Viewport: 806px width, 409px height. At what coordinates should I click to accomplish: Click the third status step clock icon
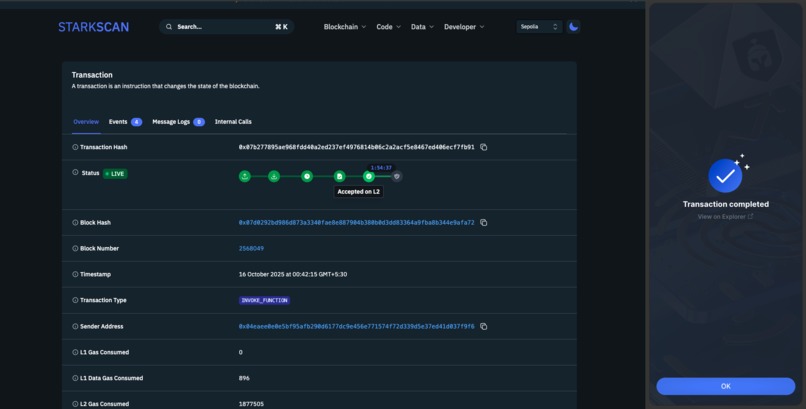307,176
